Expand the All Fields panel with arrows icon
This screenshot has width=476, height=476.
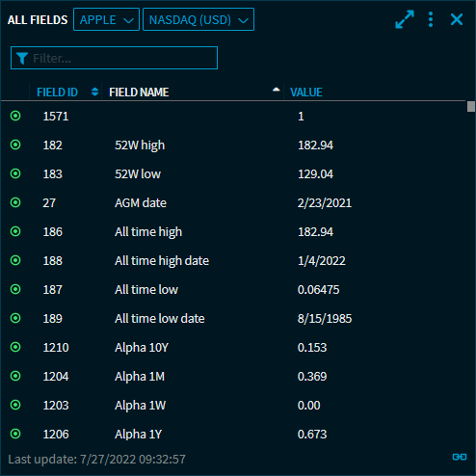tap(405, 19)
